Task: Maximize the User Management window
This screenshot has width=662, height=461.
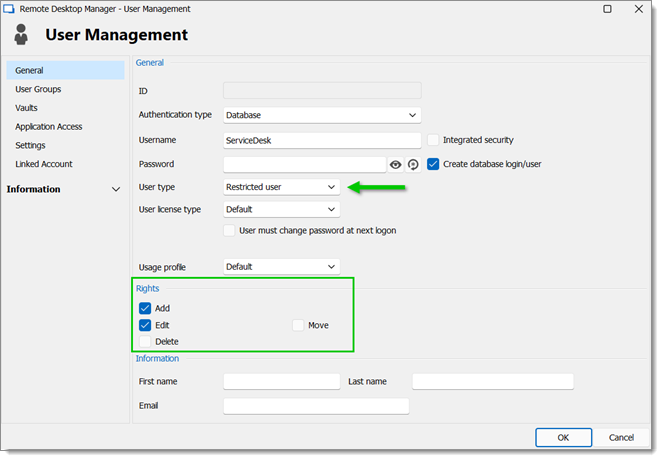Action: coord(607,9)
